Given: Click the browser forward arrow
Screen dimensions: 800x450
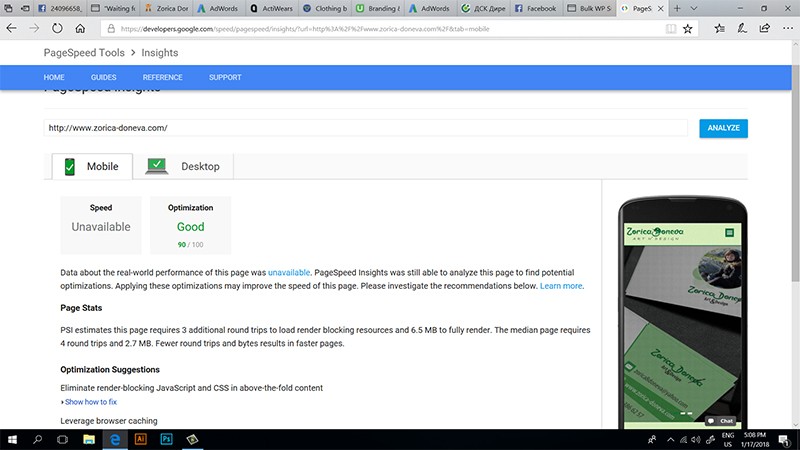Looking at the screenshot, I should point(34,29).
